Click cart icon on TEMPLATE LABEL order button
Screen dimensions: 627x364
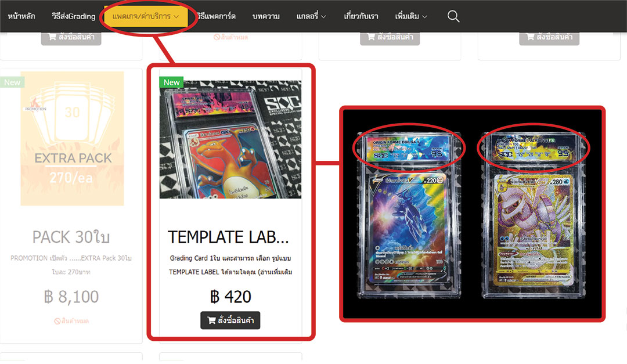point(211,320)
